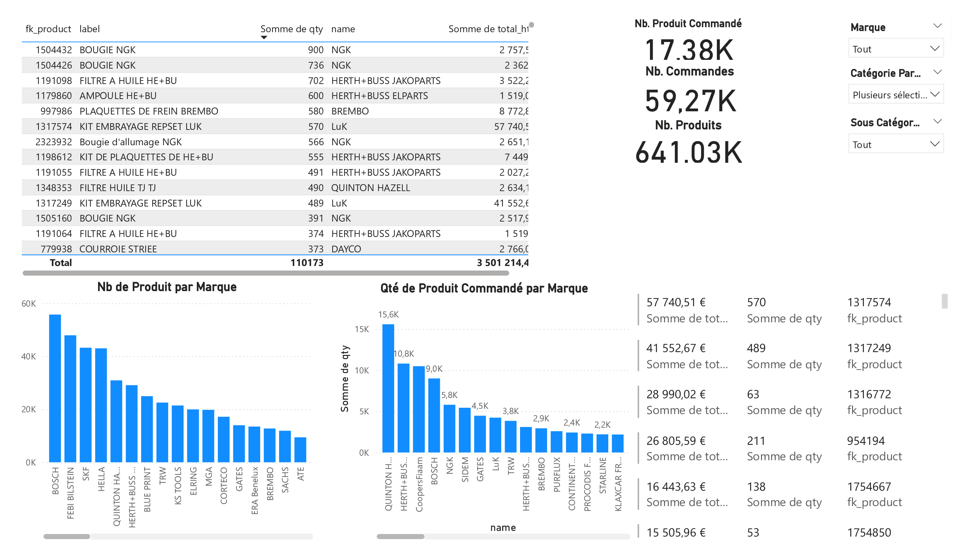The height and width of the screenshot is (560, 969).
Task: Click the sort arrow under Somme de qty
Action: coord(263,37)
